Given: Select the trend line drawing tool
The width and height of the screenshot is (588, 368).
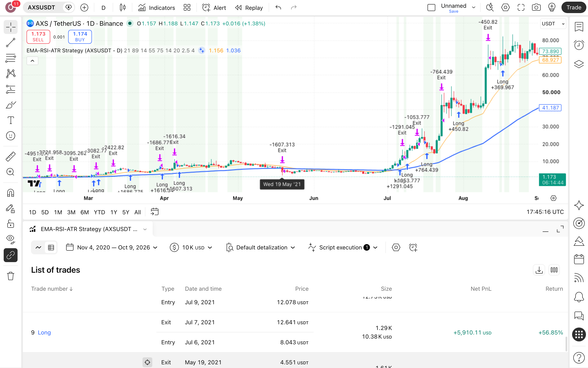Looking at the screenshot, I should pos(11,43).
